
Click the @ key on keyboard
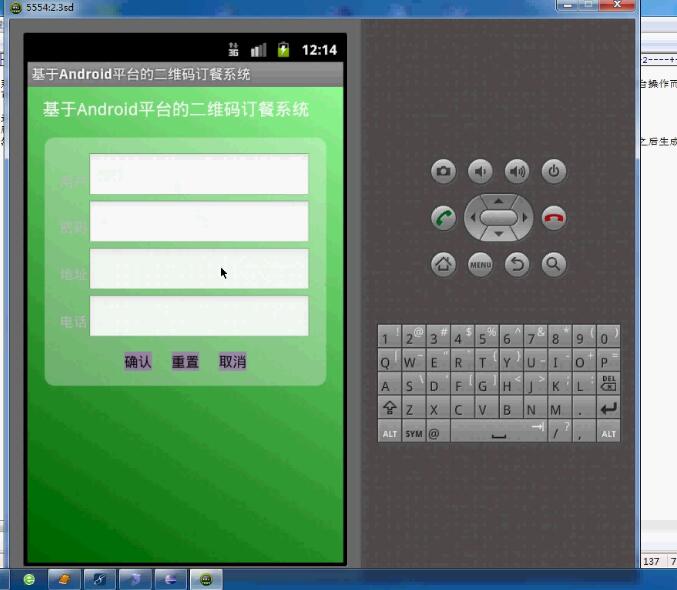[437, 432]
